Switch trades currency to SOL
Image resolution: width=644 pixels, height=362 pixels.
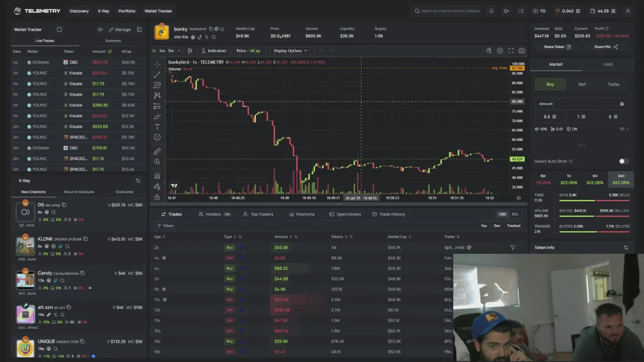pos(515,214)
